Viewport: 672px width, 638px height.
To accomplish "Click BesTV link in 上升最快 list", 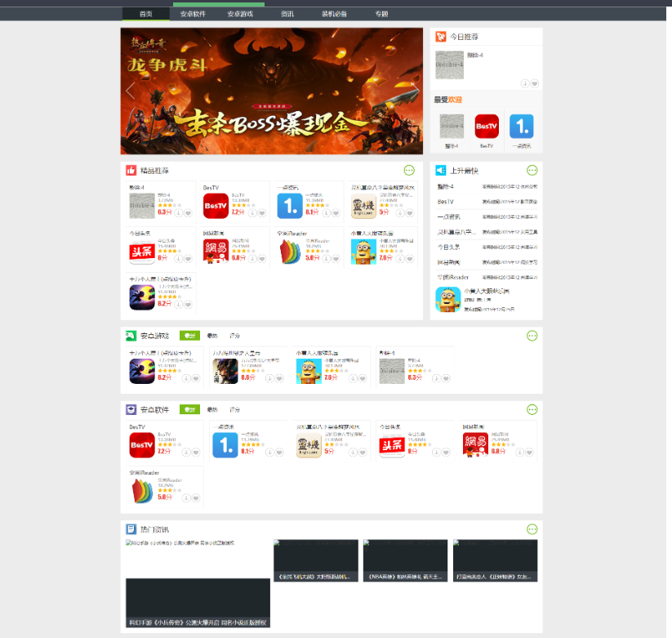I will [446, 201].
